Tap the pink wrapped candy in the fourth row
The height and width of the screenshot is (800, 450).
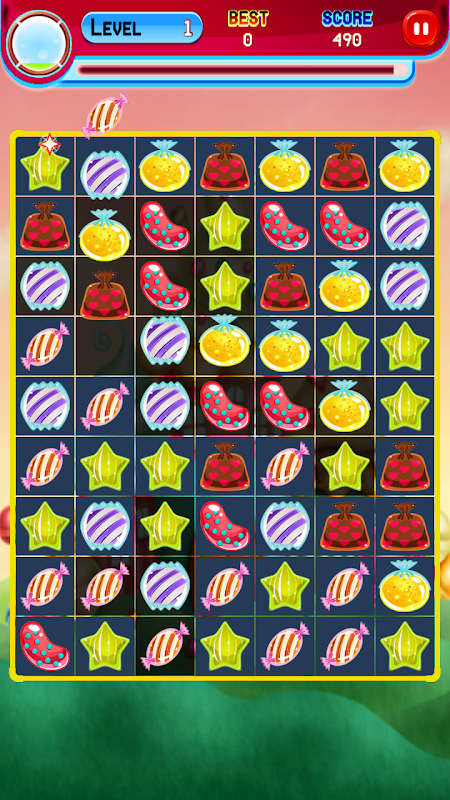[x=45, y=345]
